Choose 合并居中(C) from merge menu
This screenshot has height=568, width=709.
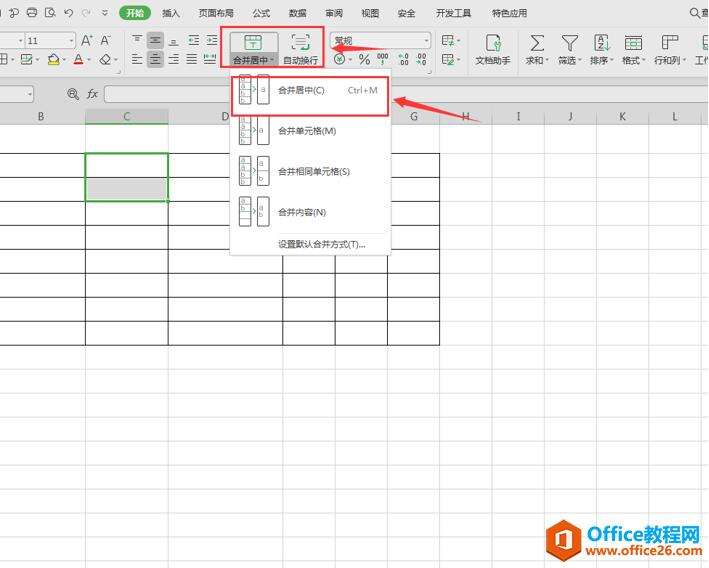coord(310,90)
